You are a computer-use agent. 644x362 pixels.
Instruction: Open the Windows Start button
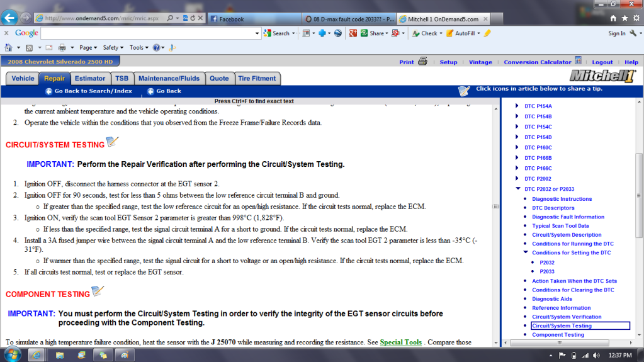coord(13,354)
